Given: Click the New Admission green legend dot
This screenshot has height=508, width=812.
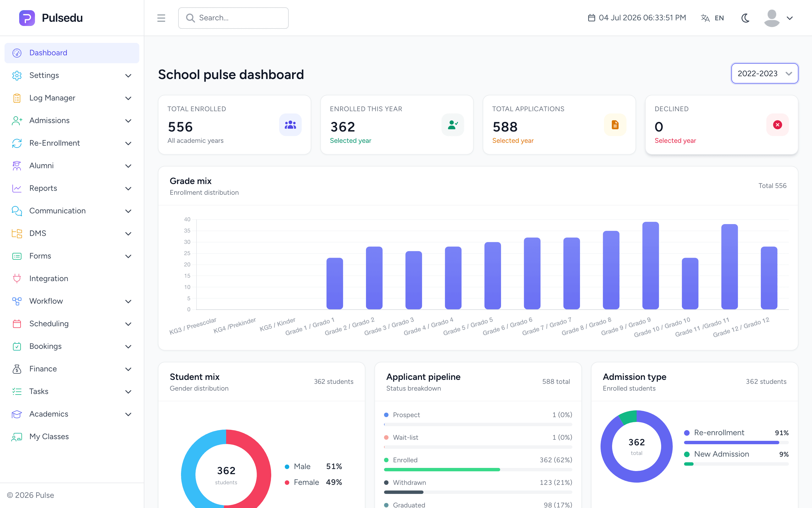Looking at the screenshot, I should click(x=687, y=454).
